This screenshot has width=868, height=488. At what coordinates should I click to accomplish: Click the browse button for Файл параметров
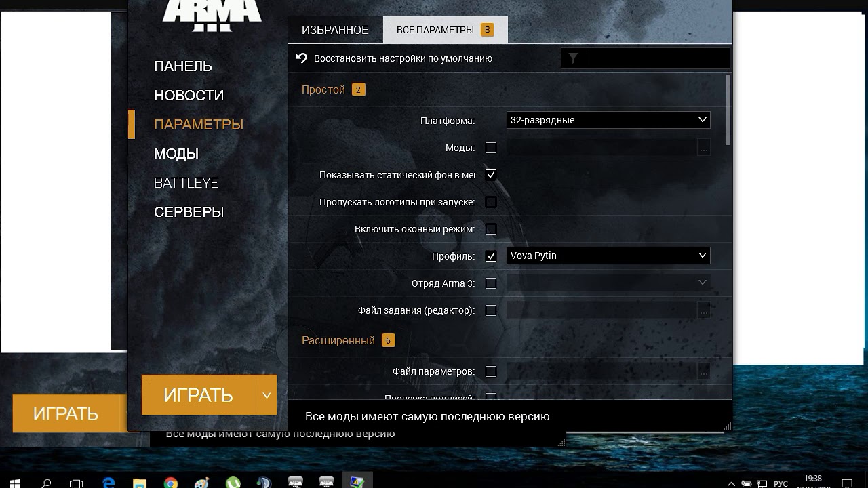[x=703, y=371]
